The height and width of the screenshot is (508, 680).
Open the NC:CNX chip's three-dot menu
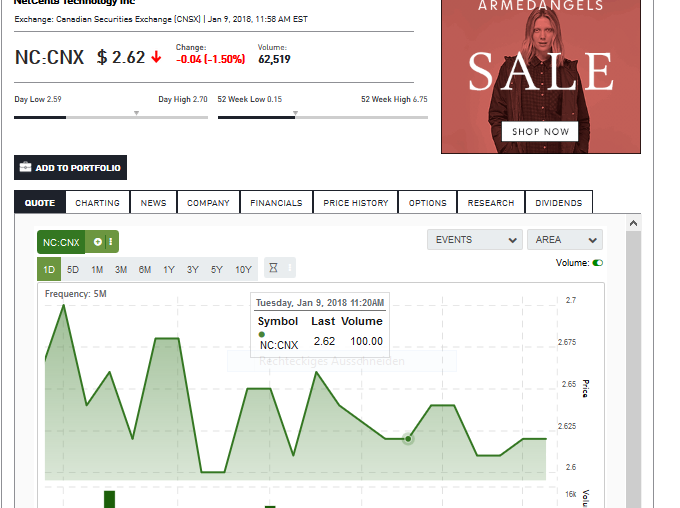pyautogui.click(x=111, y=242)
